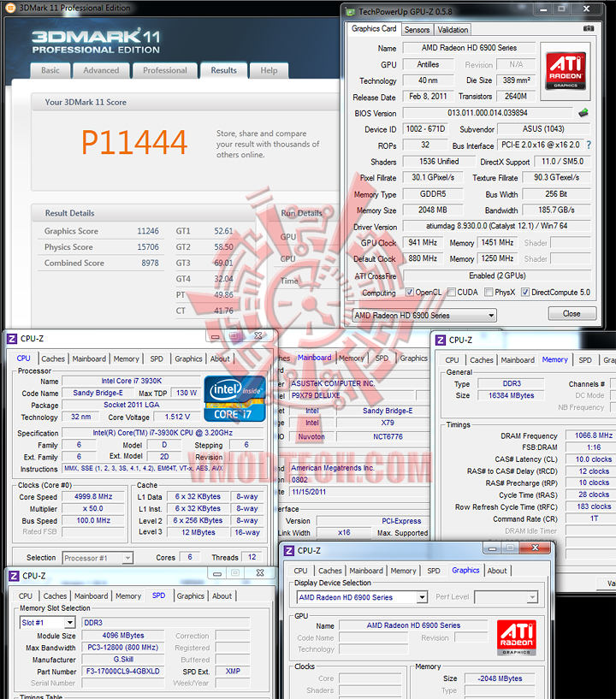Screen dimensions: 616x699
Task: Open the Sensors tab in GPU-Z
Action: click(x=417, y=30)
